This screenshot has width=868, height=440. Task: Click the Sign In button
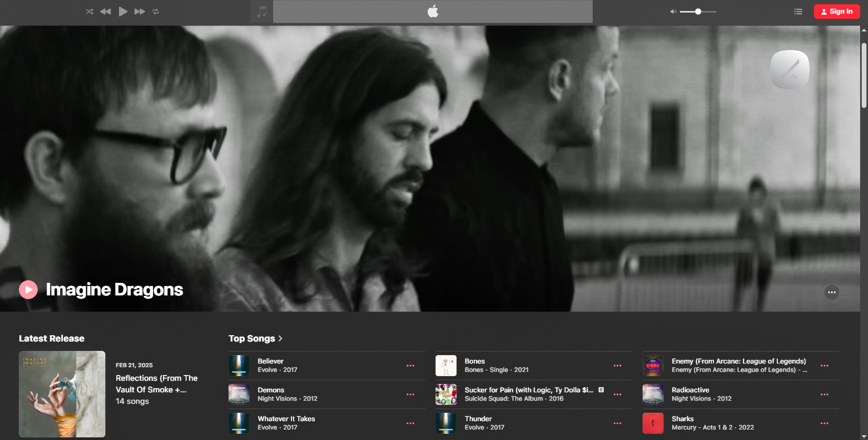(x=837, y=12)
